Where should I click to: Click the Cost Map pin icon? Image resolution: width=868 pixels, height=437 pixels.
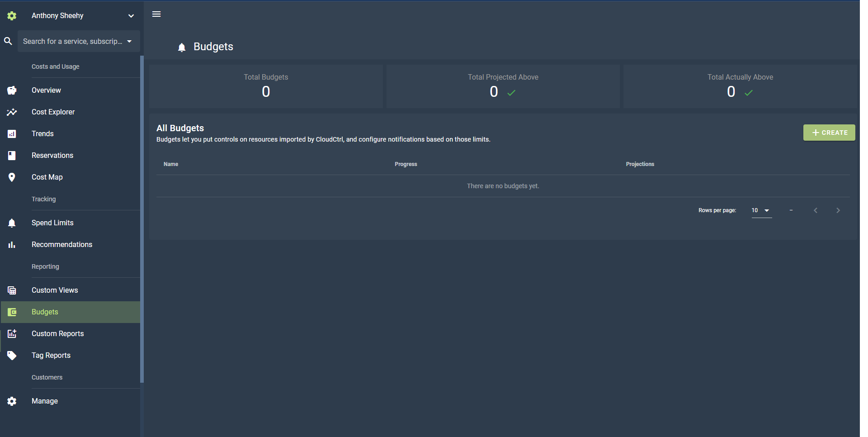click(x=12, y=177)
